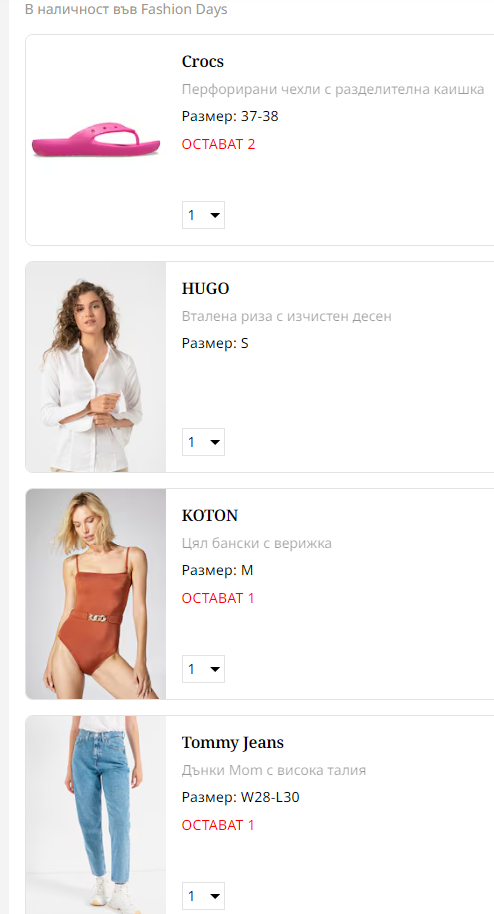494x914 pixels.
Task: Click the pink Crocs flip-flop image
Action: pyautogui.click(x=96, y=140)
